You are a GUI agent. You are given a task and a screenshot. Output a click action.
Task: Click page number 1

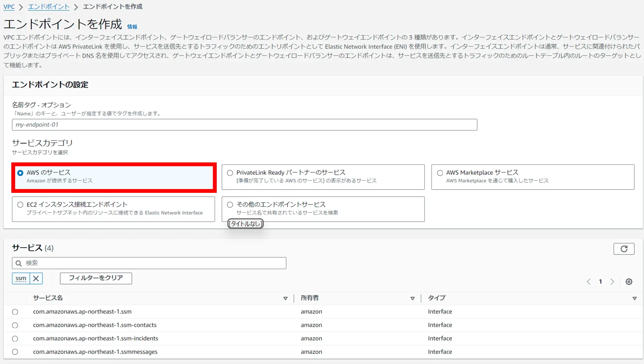[x=600, y=281]
